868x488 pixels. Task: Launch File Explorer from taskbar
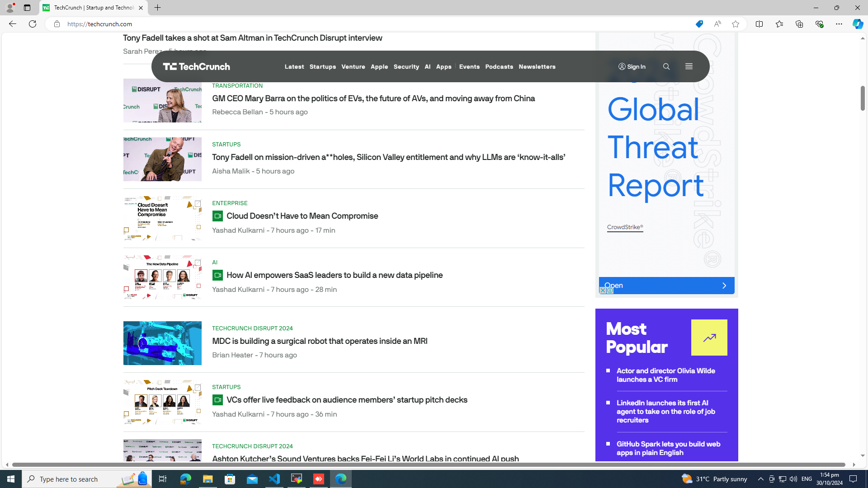tap(208, 479)
